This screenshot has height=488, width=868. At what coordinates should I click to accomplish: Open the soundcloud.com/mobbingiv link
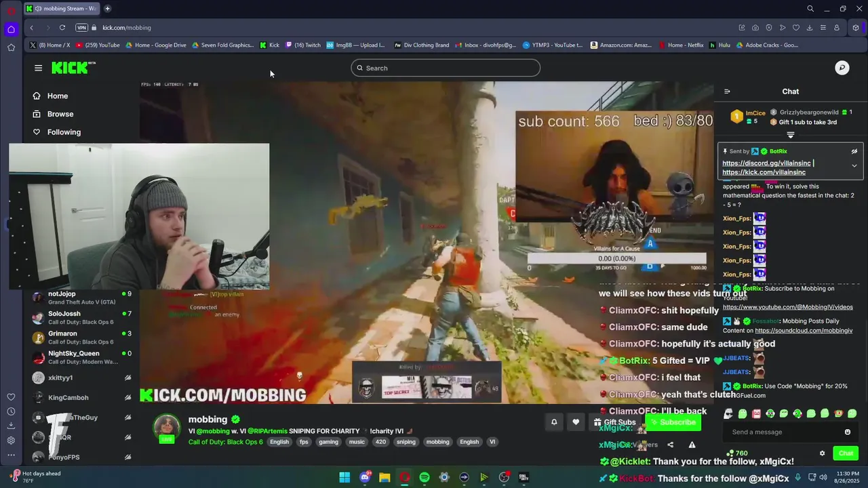[x=804, y=331]
